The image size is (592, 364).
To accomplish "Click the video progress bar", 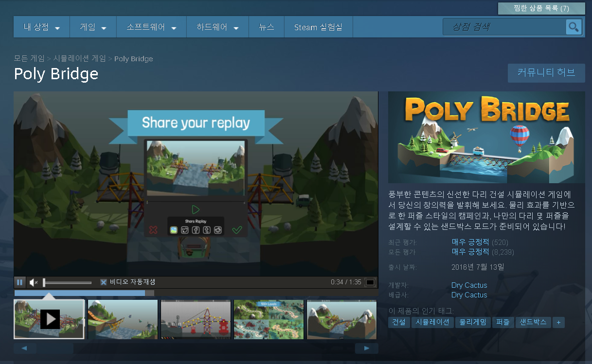I will point(196,293).
